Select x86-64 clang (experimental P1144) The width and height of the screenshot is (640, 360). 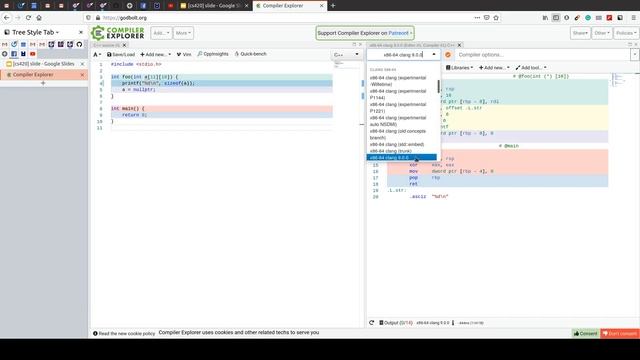[402, 94]
